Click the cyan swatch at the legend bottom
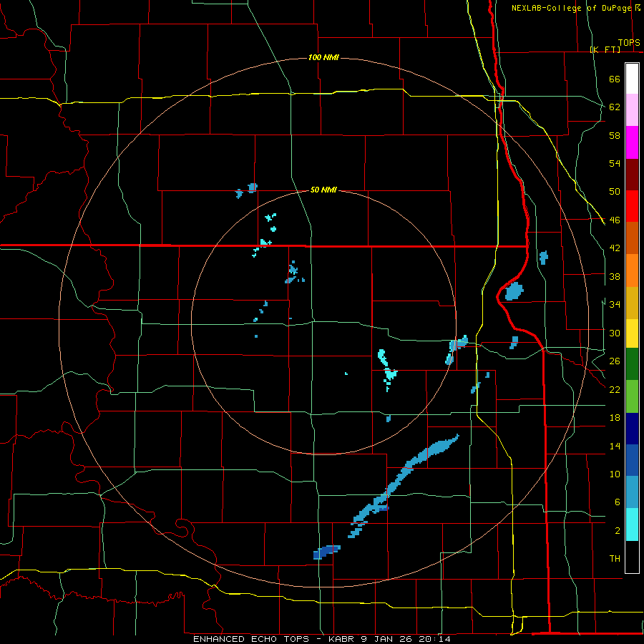This screenshot has width=644, height=644. (x=632, y=525)
